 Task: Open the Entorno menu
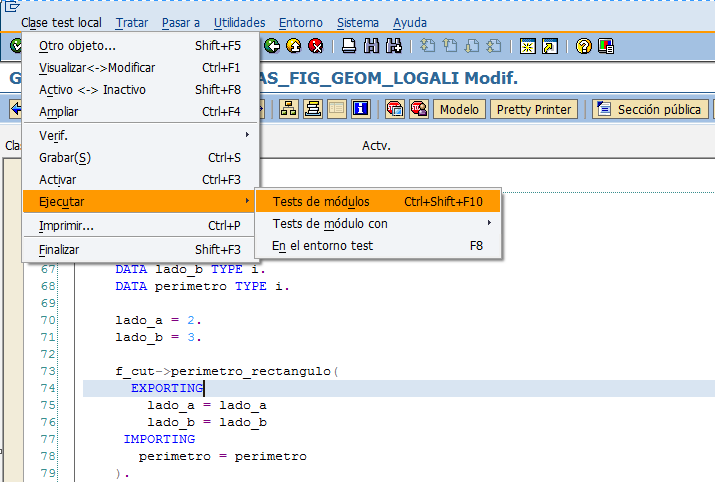pyautogui.click(x=301, y=23)
